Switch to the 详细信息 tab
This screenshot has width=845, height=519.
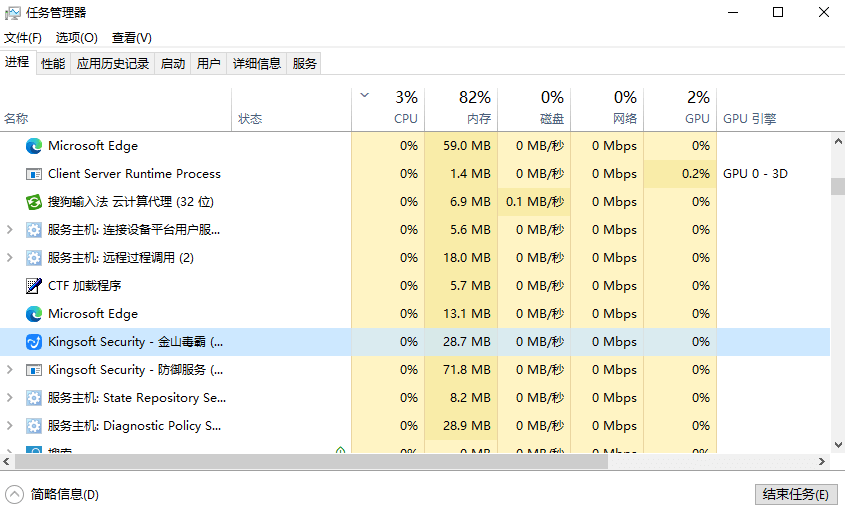coord(257,63)
